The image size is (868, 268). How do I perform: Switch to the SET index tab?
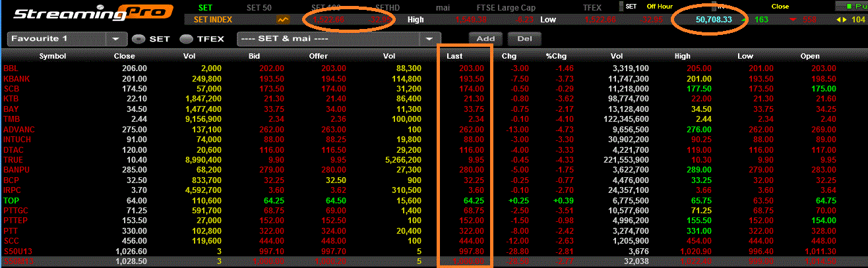pos(205,7)
